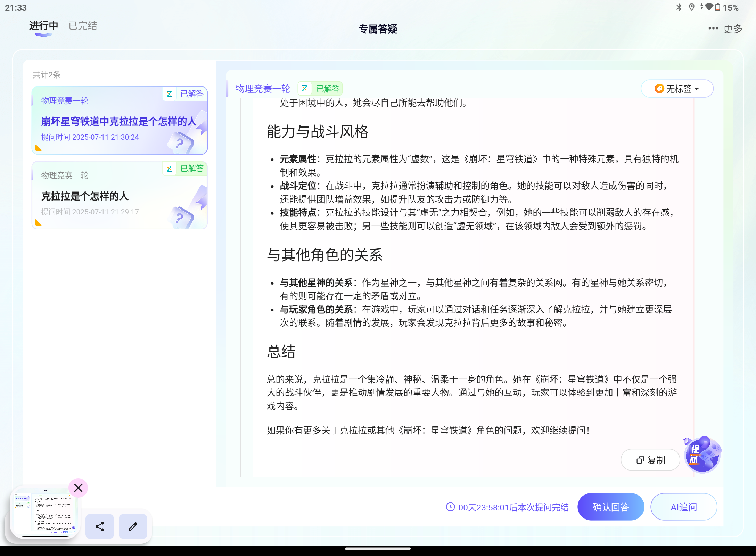The image size is (756, 556).
Task: Click Bluetooth icon in status bar
Action: click(x=679, y=7)
